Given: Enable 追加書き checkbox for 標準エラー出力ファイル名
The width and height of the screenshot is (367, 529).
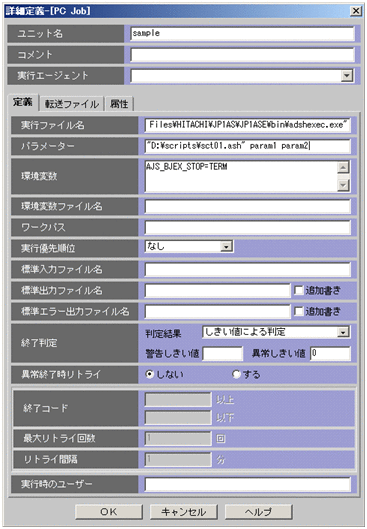Looking at the screenshot, I should point(299,311).
